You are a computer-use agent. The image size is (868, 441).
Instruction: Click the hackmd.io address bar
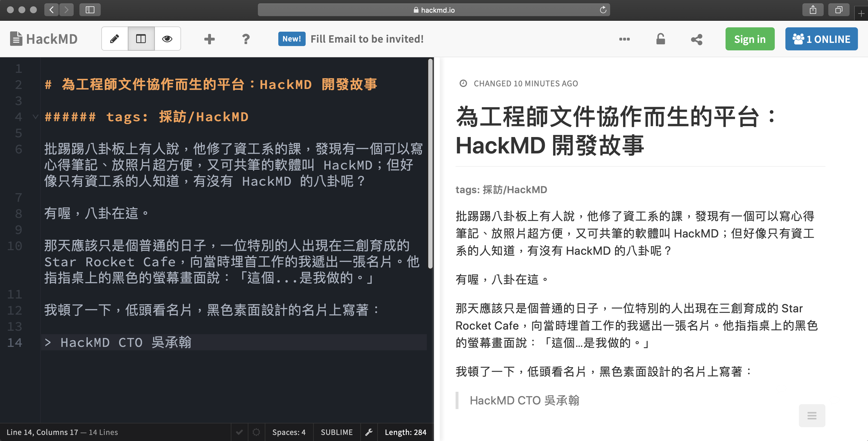[x=434, y=10]
